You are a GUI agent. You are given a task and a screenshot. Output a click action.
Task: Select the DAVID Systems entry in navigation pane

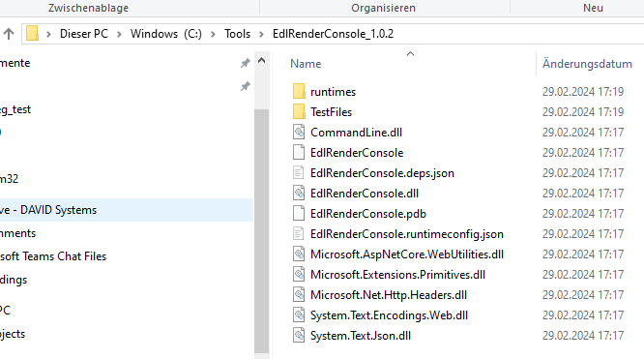127,210
